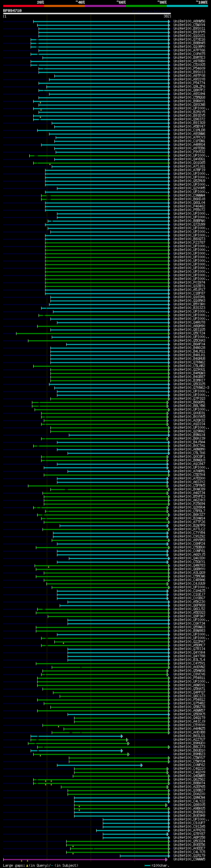This screenshot has width=211, height=868.
Task: Select the UniRef100_P54774 label
Action: 189,83
